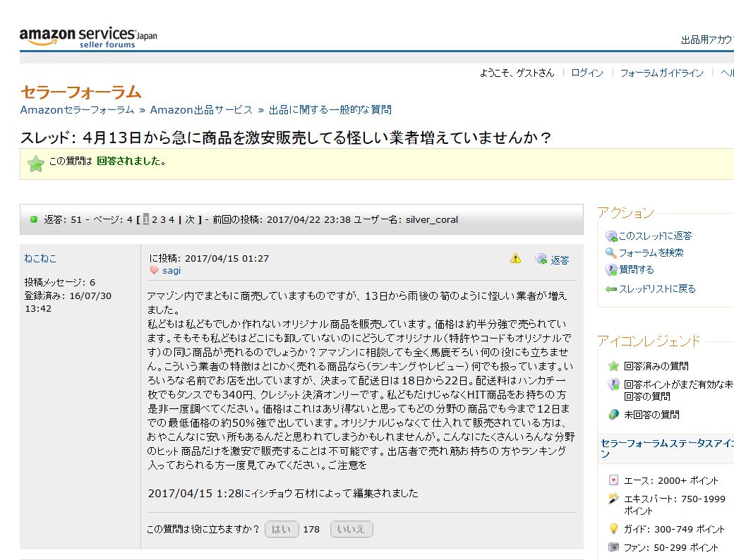Click the green star answered-question icon

tap(35, 164)
